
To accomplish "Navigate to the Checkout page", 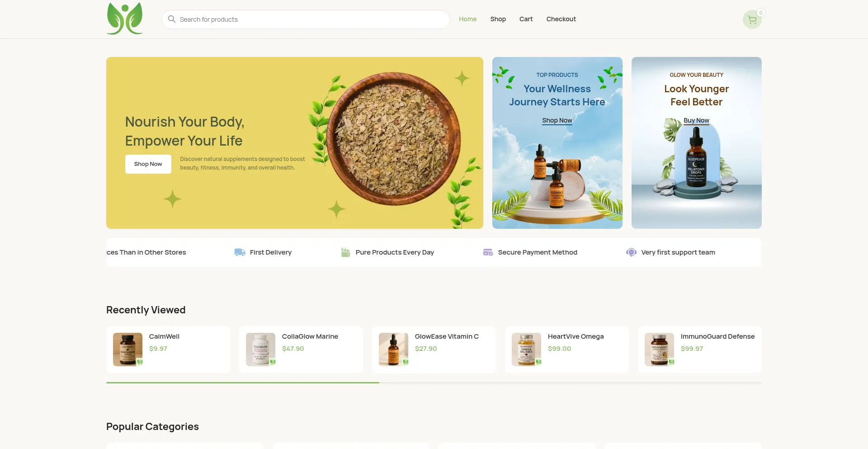I will click(561, 19).
